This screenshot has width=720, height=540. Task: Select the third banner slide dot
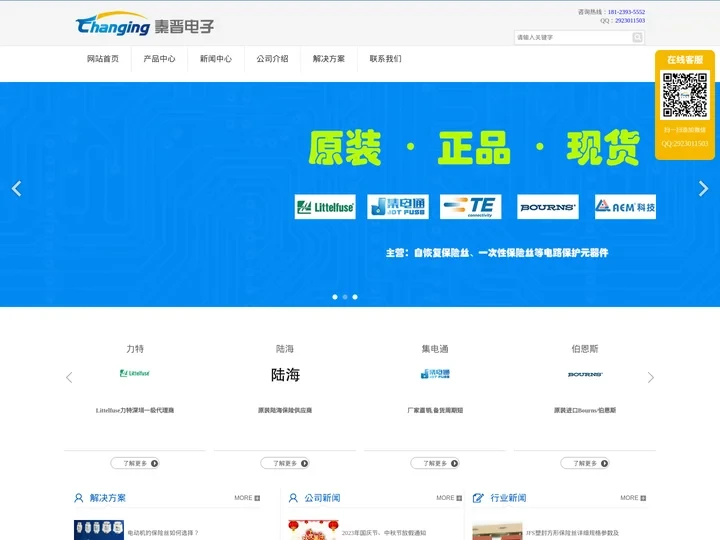click(x=355, y=297)
